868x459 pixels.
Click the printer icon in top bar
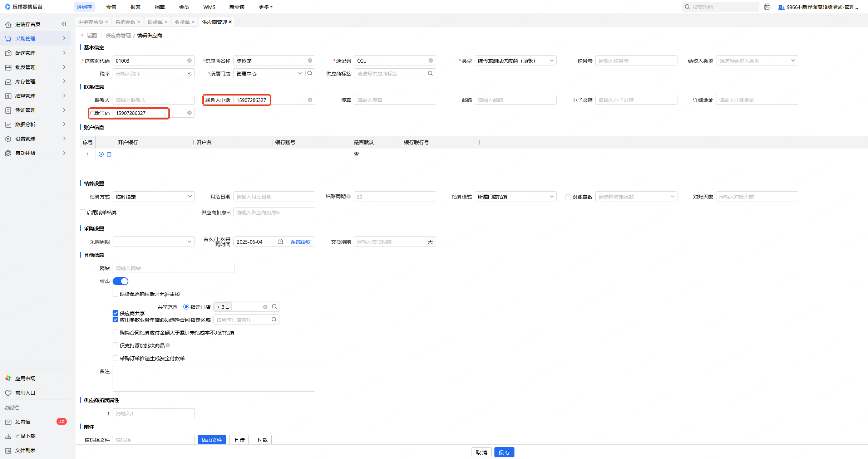[767, 7]
